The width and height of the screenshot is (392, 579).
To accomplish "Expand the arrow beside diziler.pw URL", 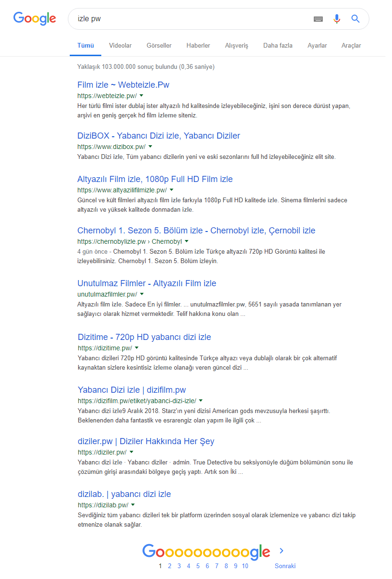I will click(x=131, y=452).
